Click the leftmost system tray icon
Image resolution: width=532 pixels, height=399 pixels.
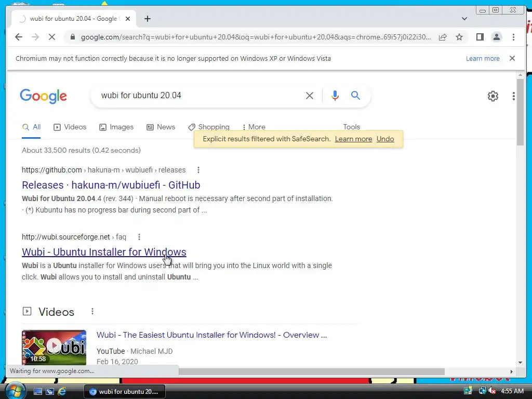click(x=468, y=391)
